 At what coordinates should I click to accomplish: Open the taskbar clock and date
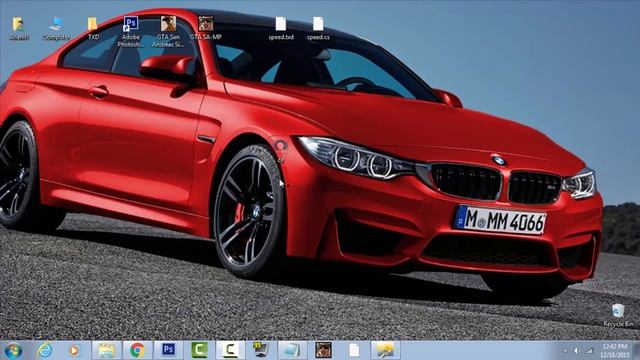pos(614,351)
